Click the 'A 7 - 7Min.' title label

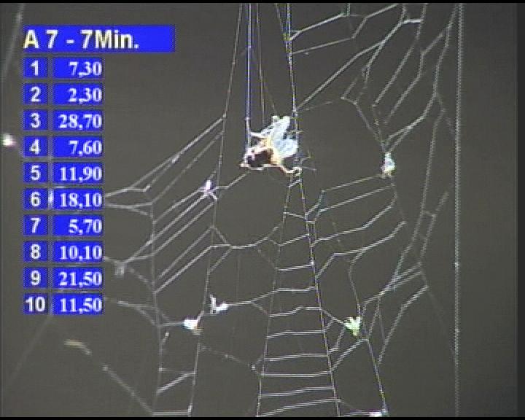point(98,39)
